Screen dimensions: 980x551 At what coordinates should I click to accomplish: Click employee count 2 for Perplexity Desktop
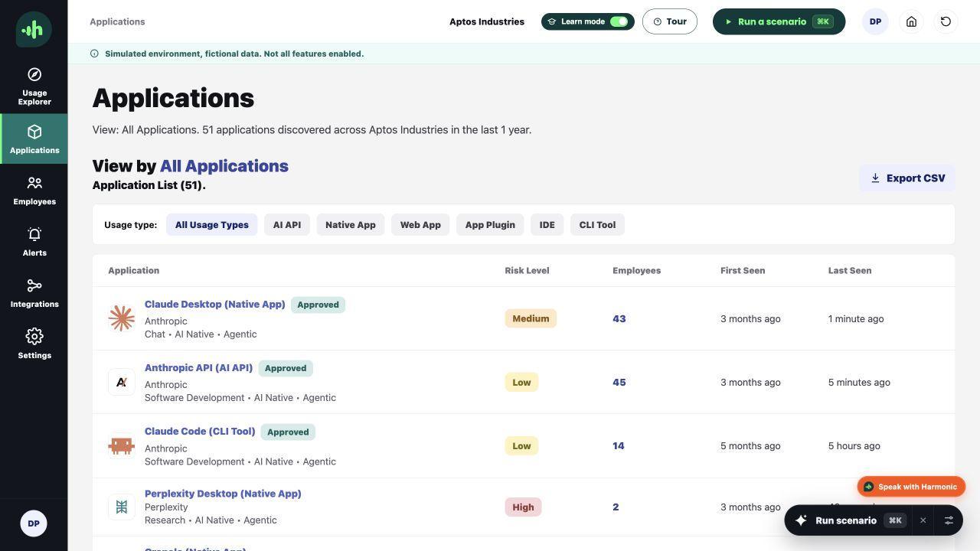point(616,507)
